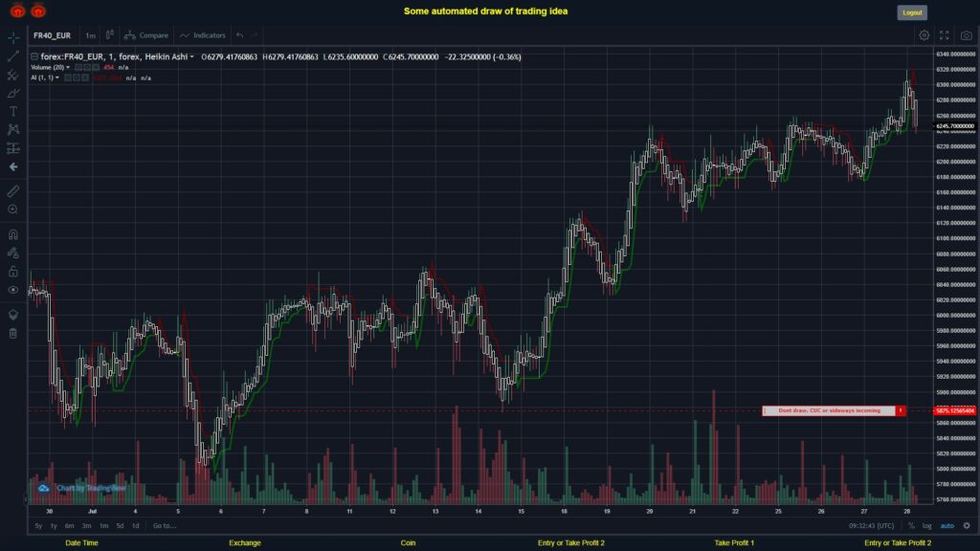Click the Logout button
980x551 pixels.
tap(912, 12)
